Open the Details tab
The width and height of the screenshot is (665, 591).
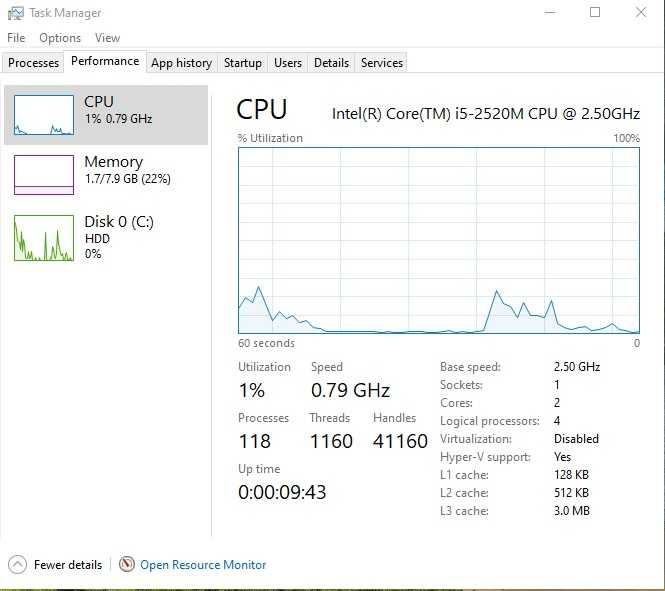(331, 63)
